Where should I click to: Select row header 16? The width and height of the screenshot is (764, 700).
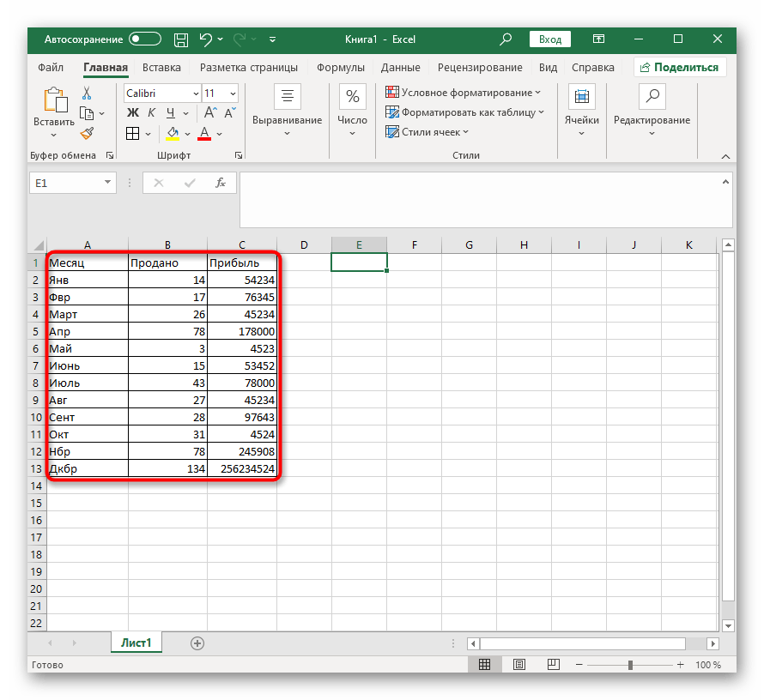pos(37,521)
